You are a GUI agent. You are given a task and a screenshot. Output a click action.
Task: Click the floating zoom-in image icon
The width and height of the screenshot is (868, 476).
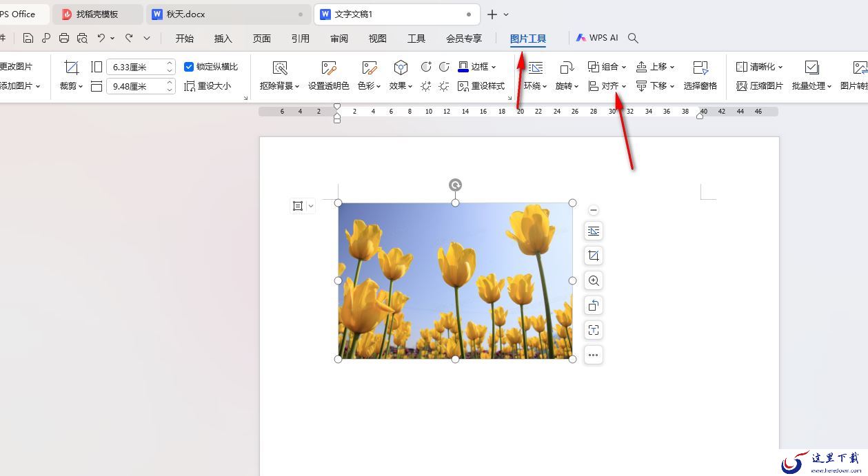coord(593,280)
